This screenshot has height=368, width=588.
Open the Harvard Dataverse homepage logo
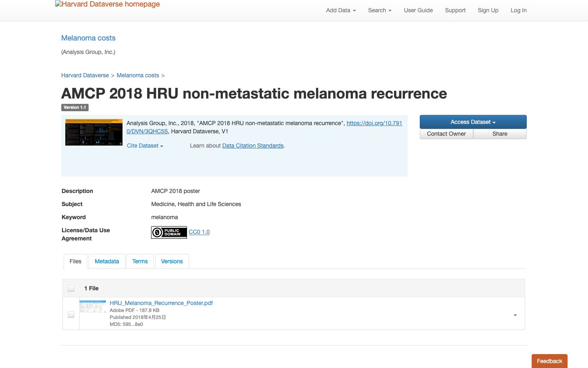coord(107,4)
